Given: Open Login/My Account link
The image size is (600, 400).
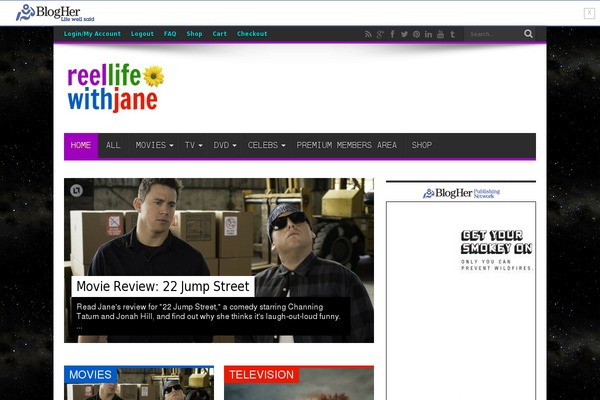Looking at the screenshot, I should pos(92,34).
